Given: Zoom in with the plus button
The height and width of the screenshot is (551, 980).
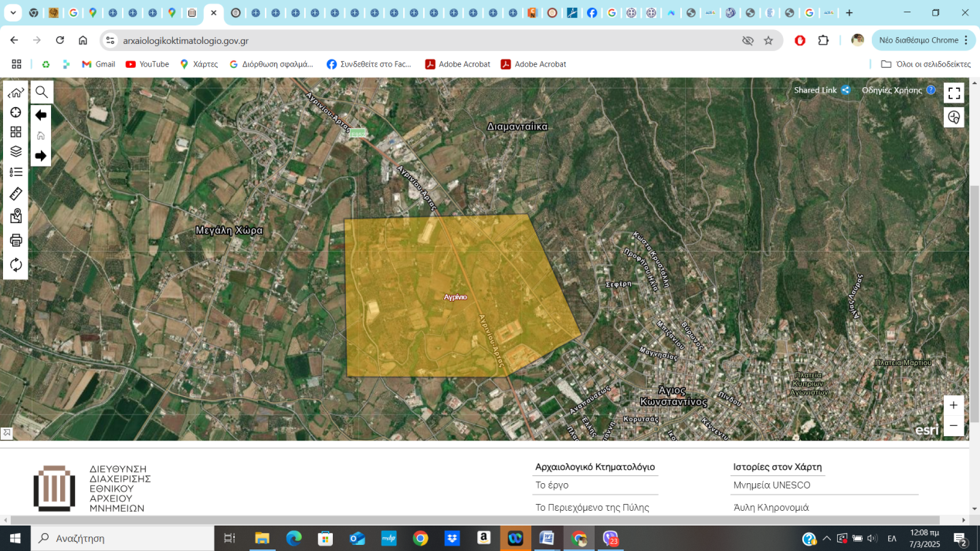Looking at the screenshot, I should point(954,405).
